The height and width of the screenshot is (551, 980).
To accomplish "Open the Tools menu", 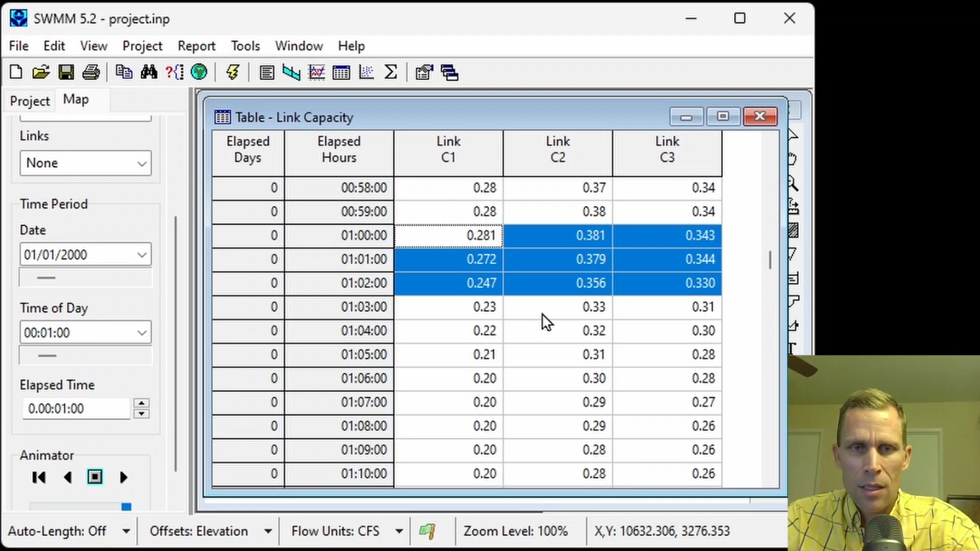I will pos(245,46).
